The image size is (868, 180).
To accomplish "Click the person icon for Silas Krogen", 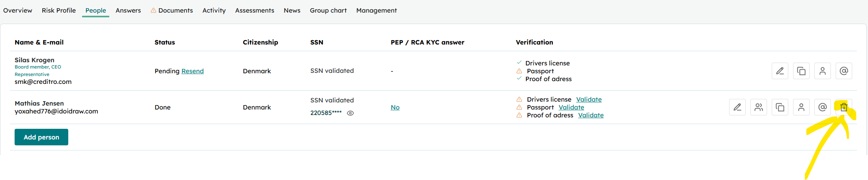I will (x=823, y=71).
